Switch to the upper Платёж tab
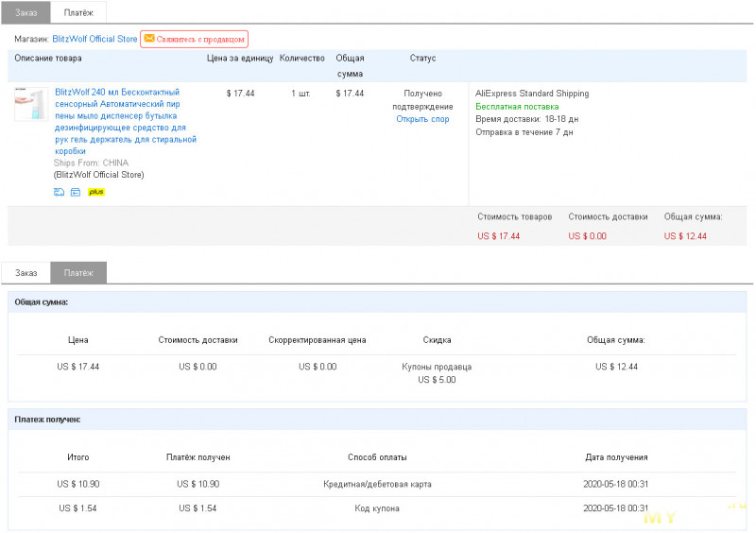 click(x=78, y=12)
